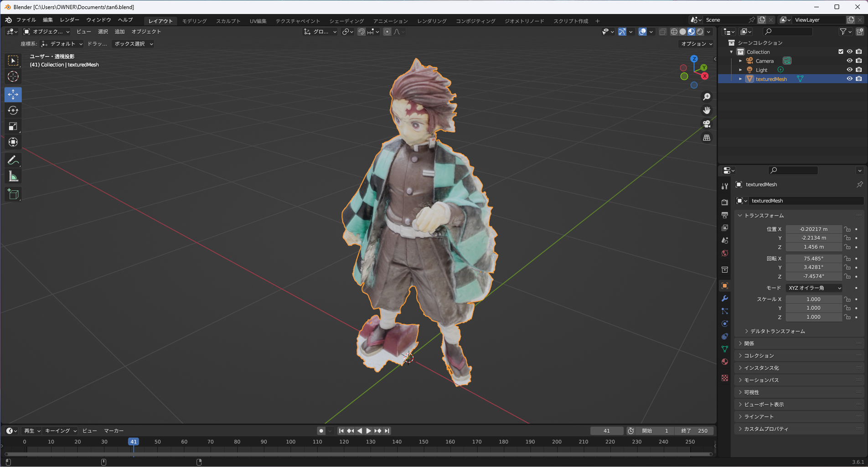Switch to rendered viewport shading

pos(700,32)
